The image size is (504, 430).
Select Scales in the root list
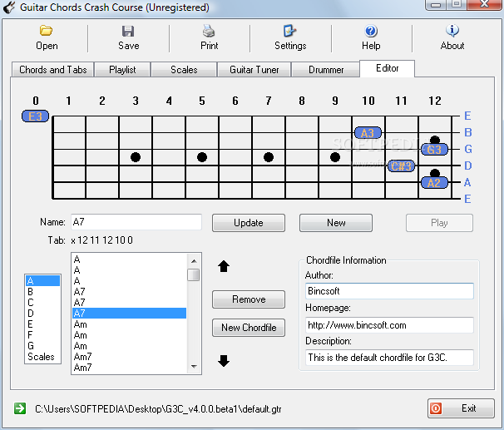pos(42,357)
